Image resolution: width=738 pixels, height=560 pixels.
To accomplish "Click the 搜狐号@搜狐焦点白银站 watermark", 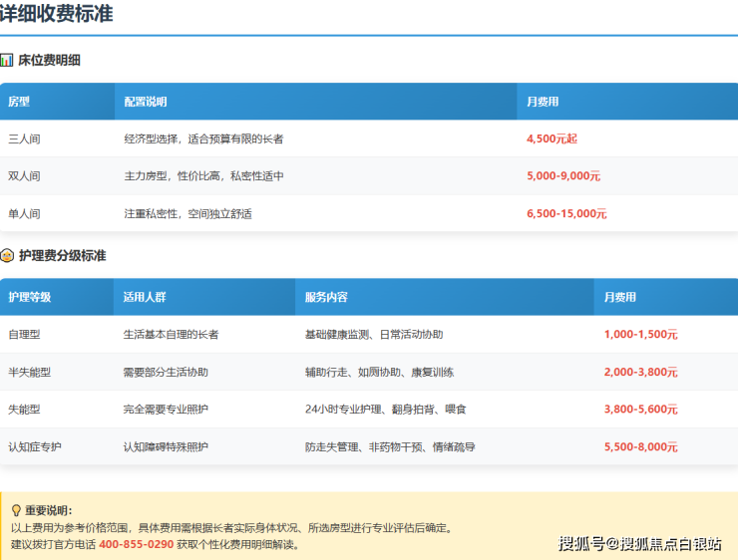I will (x=639, y=544).
